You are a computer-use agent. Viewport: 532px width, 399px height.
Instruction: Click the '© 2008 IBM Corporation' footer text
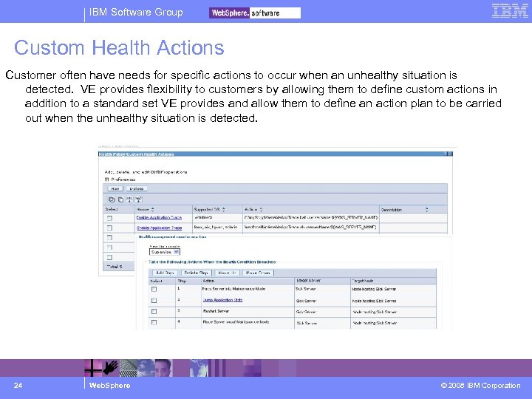pos(480,386)
